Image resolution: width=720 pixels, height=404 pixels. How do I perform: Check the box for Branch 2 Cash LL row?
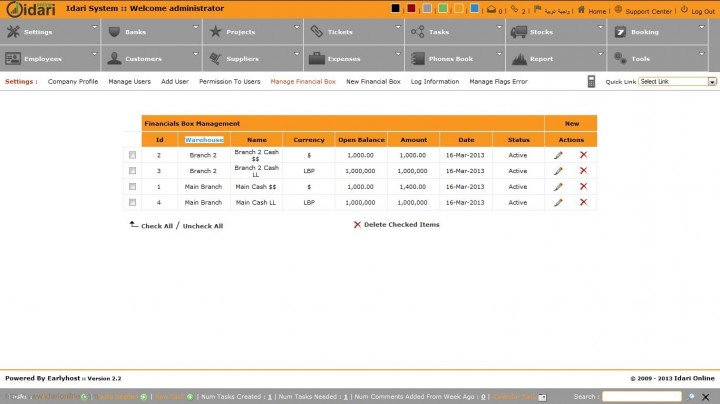132,171
